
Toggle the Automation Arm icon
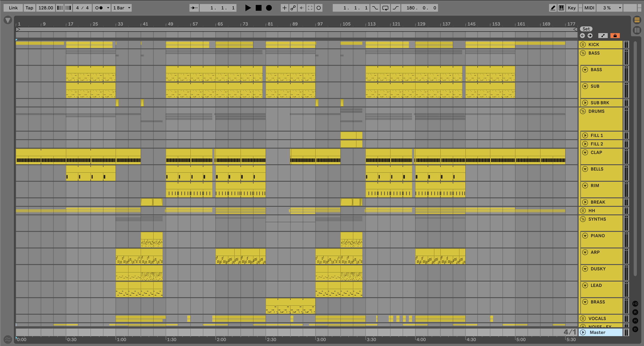pyautogui.click(x=293, y=8)
